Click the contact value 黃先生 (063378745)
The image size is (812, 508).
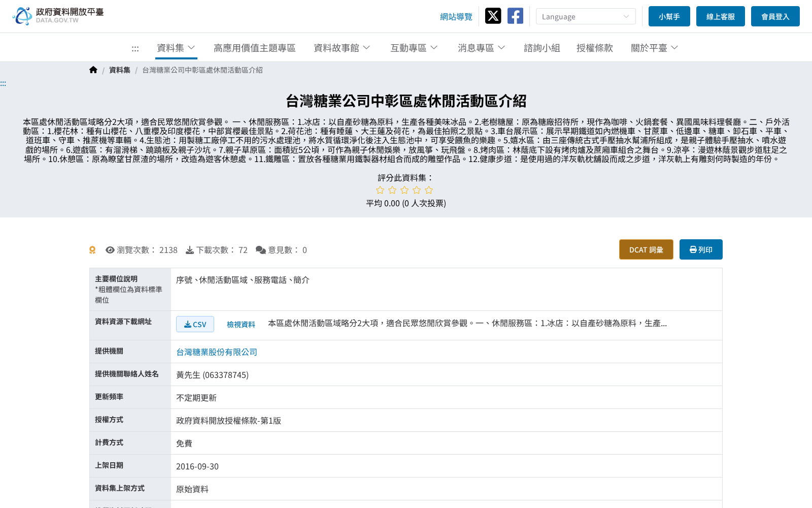pos(212,375)
